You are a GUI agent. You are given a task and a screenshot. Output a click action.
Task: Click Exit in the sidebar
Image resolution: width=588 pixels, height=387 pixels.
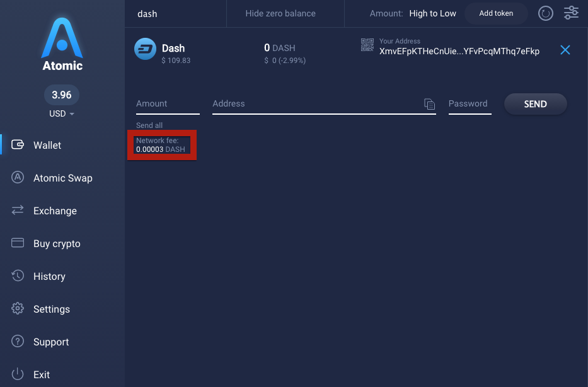coord(41,374)
